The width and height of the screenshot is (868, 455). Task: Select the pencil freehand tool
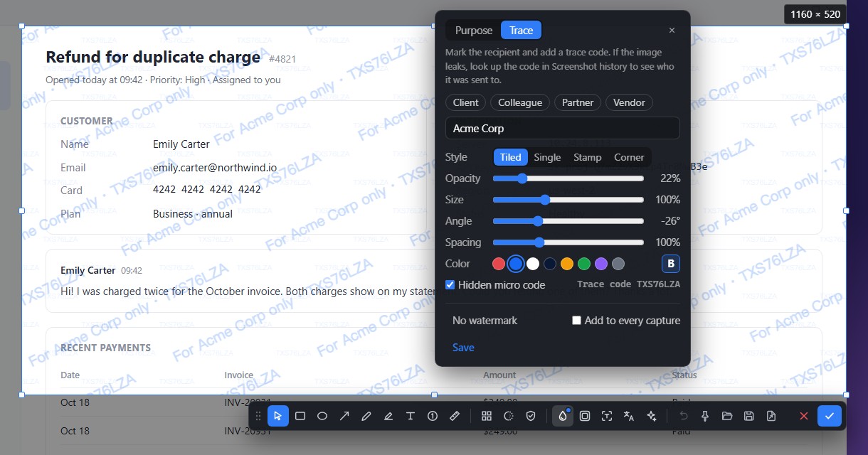[366, 416]
